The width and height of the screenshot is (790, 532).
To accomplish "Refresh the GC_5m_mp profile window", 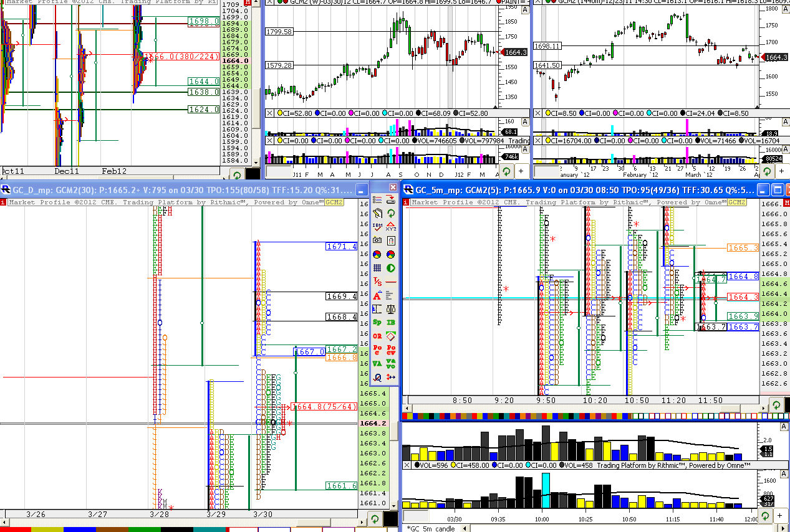I will click(776, 404).
